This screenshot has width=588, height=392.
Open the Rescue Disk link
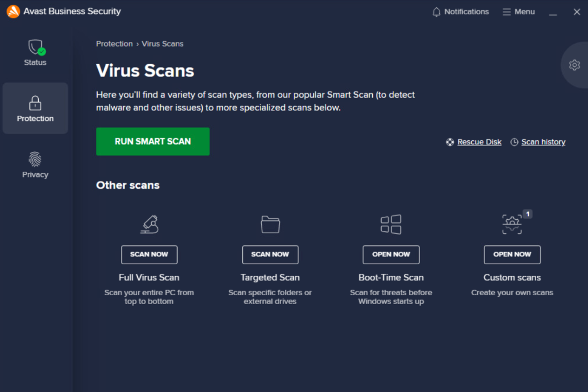(x=479, y=142)
